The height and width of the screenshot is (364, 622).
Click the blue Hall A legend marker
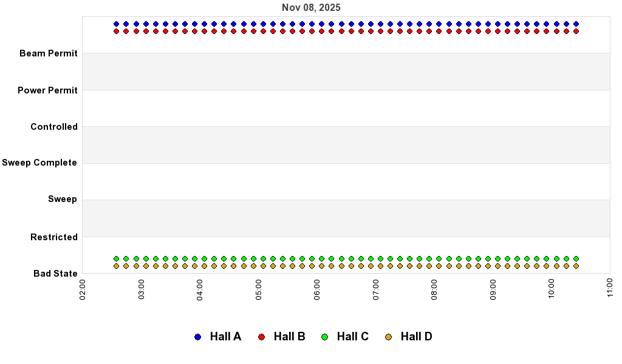coord(197,337)
